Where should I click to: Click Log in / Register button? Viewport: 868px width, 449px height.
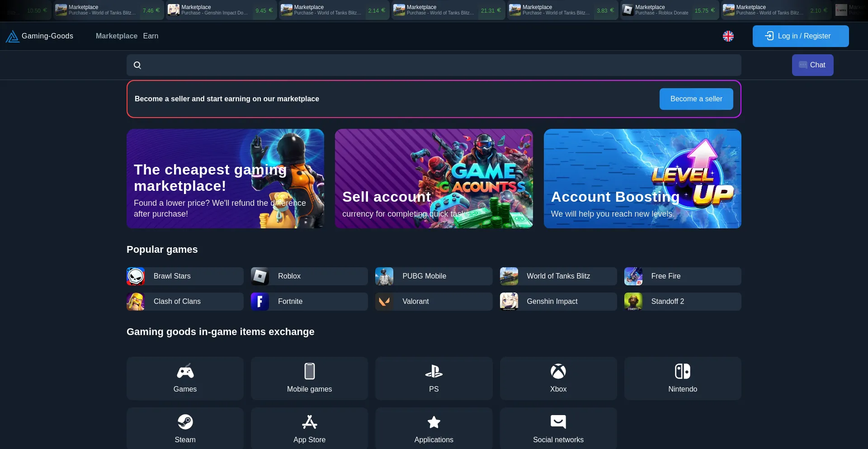coord(801,36)
